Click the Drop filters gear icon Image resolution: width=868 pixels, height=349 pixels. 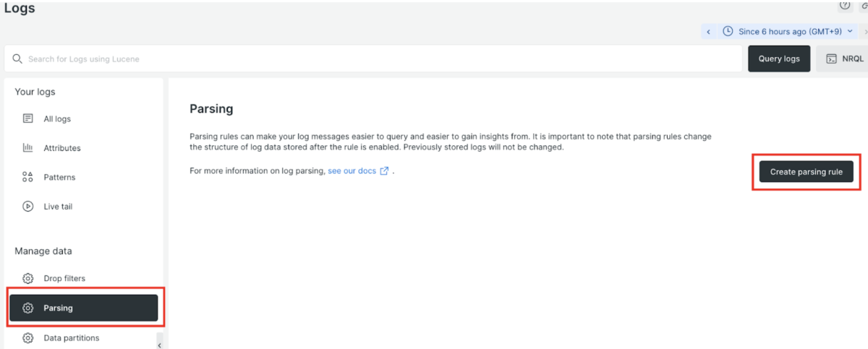28,279
